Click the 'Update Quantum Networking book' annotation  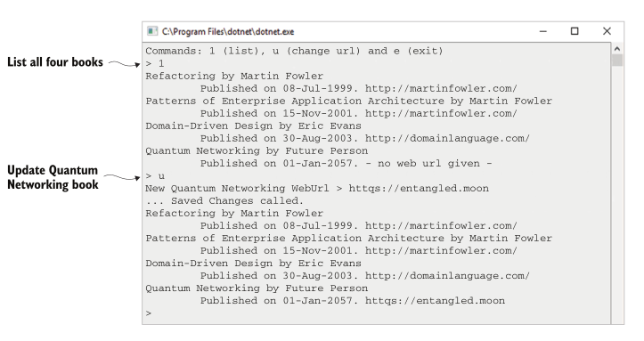[53, 177]
